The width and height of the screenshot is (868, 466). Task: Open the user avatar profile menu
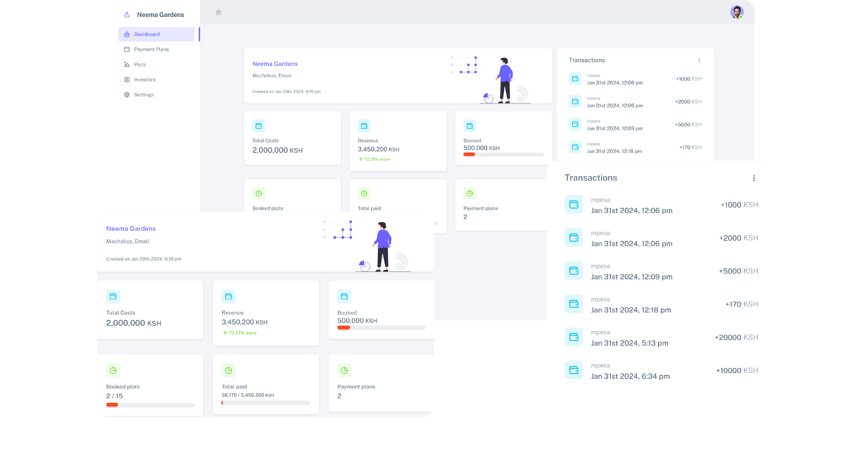click(737, 12)
